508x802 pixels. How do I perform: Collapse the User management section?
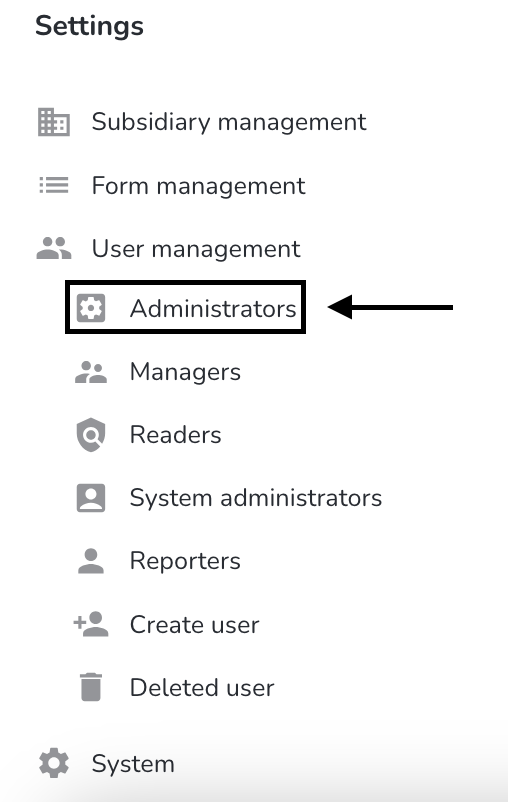tap(196, 249)
